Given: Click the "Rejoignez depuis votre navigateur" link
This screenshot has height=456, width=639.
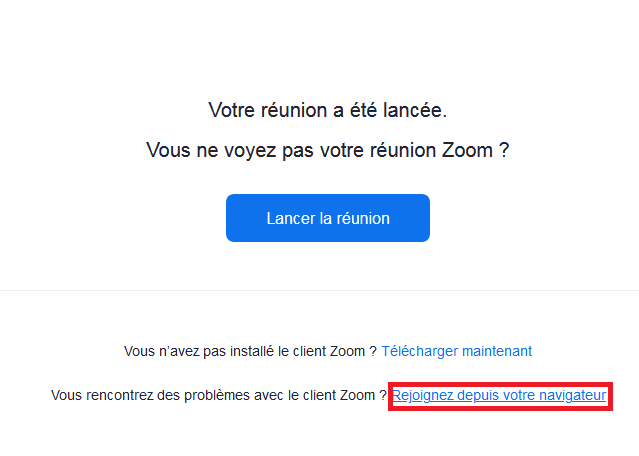Looking at the screenshot, I should coord(499,396).
